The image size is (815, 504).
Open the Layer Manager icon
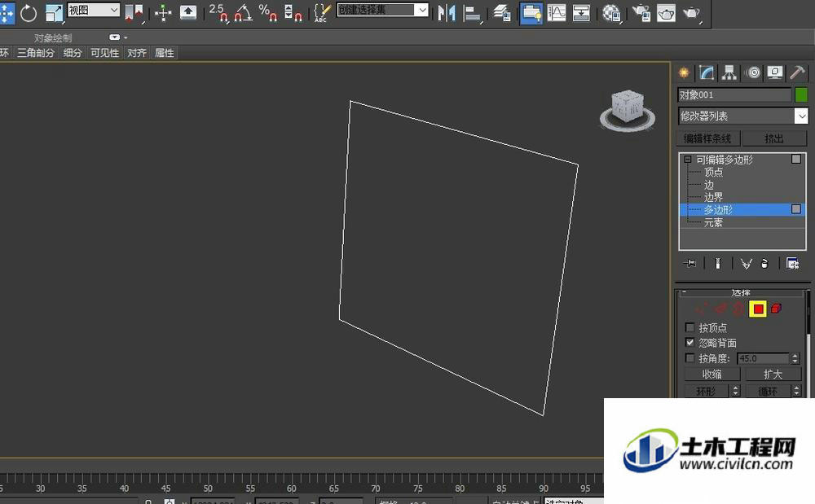click(x=501, y=12)
